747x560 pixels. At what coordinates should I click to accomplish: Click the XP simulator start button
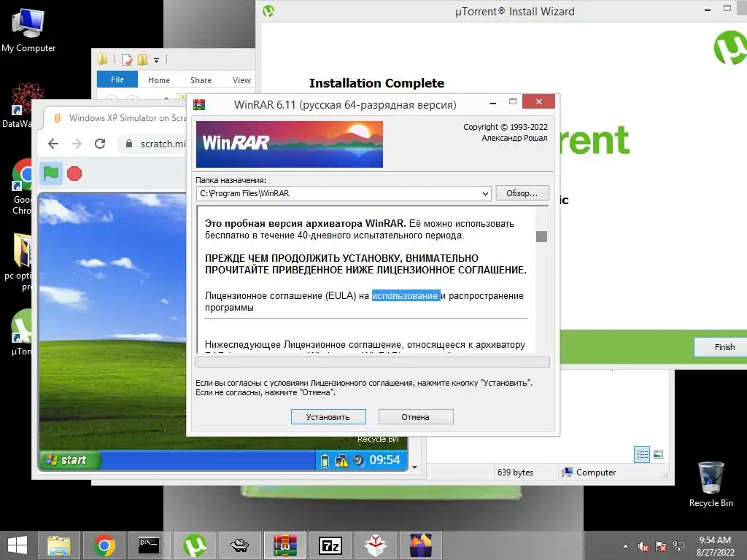[x=69, y=459]
